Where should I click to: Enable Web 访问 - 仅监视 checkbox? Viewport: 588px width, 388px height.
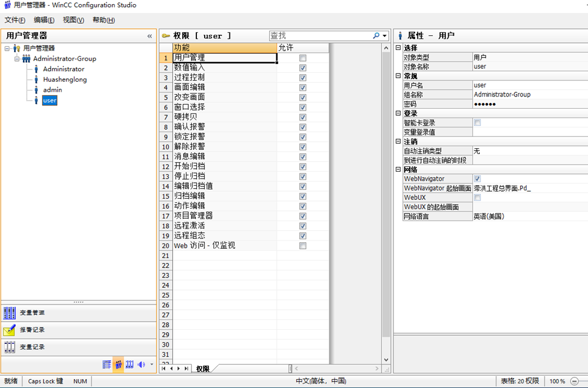(303, 246)
